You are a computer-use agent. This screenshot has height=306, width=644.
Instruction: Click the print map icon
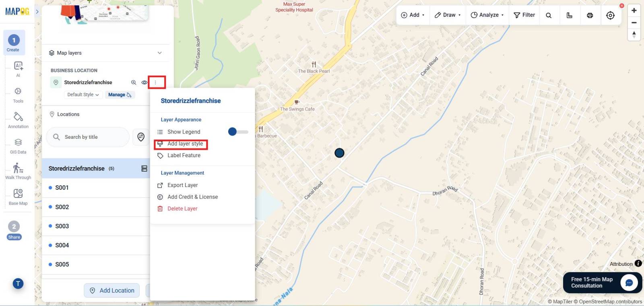coord(590,15)
